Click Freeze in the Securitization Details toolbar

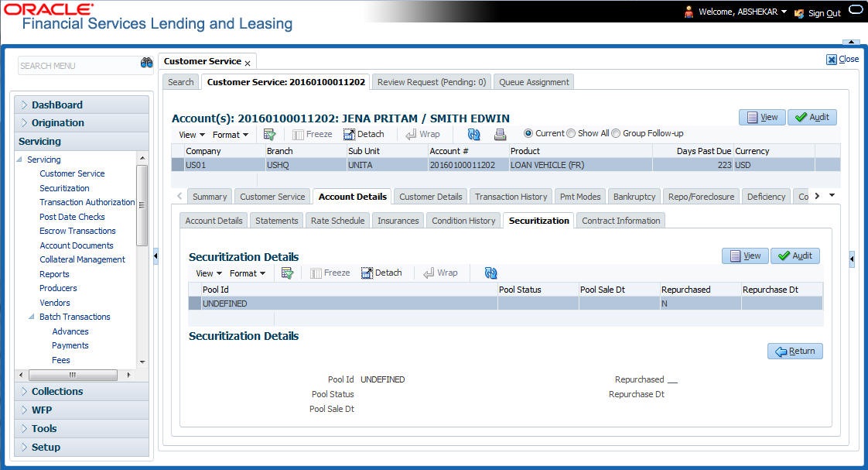pyautogui.click(x=330, y=273)
